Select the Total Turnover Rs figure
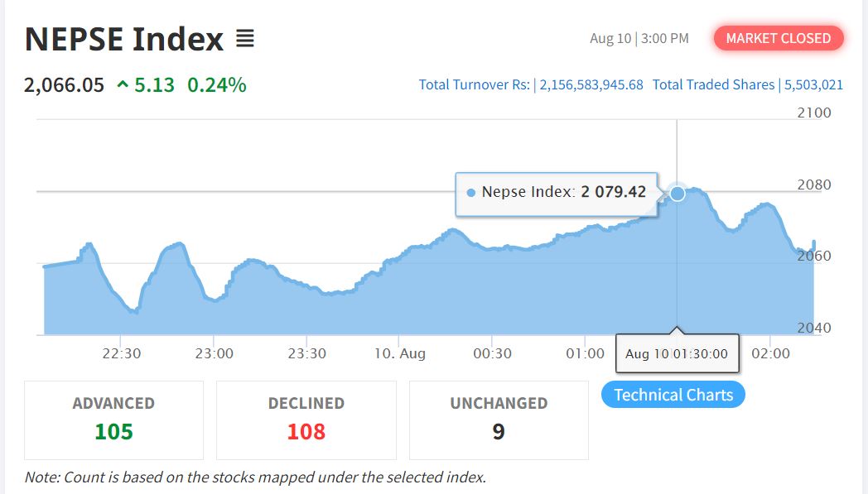 tap(591, 84)
